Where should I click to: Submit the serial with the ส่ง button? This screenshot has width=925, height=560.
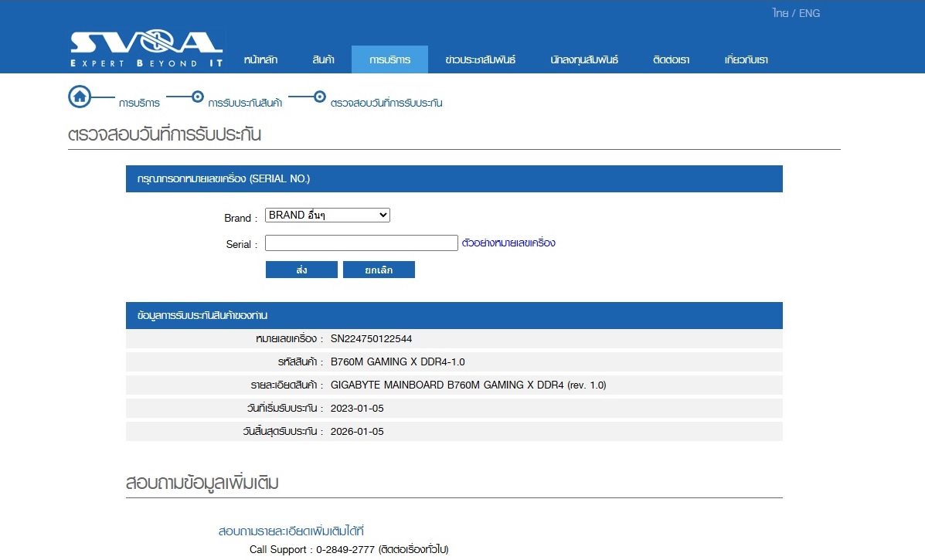(301, 270)
